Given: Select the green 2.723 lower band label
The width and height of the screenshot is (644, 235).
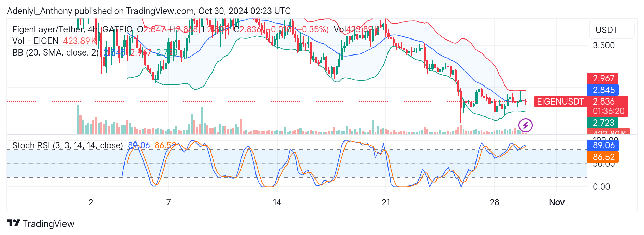Looking at the screenshot, I should click(603, 123).
